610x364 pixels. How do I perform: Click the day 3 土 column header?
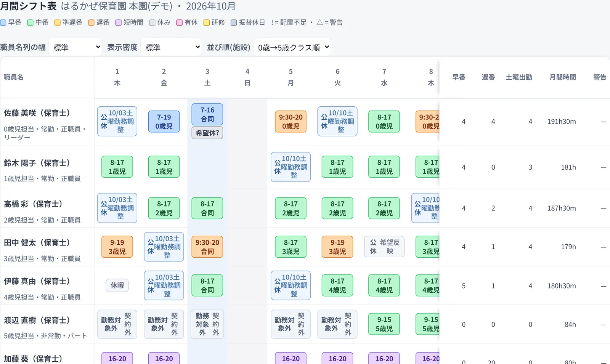coord(207,77)
